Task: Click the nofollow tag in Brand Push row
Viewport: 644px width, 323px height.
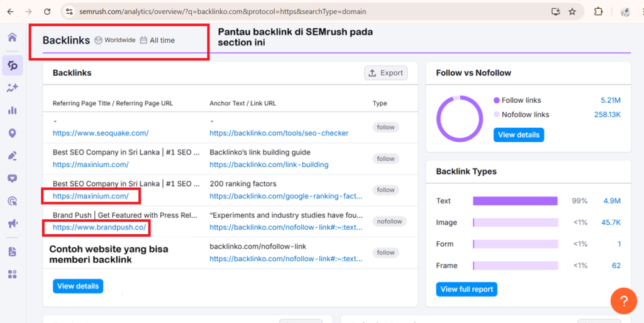Action: 389,222
